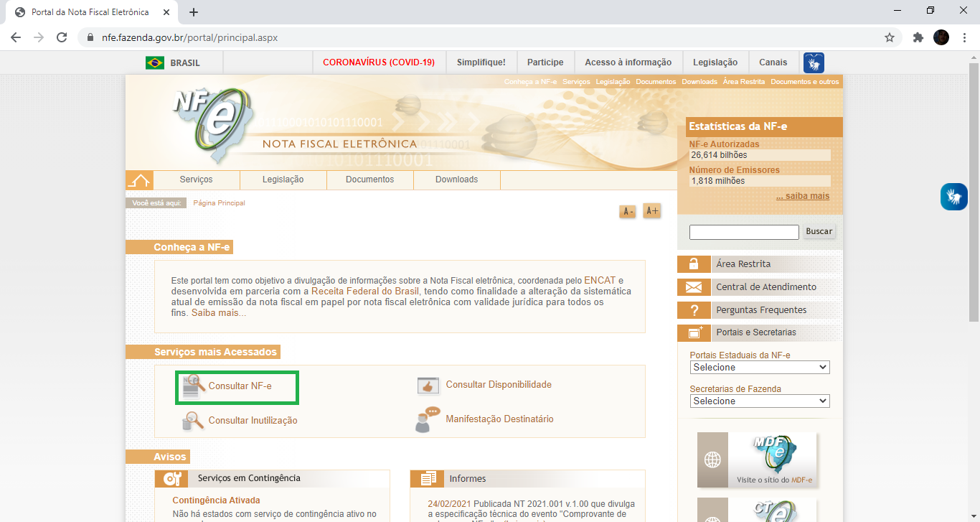Click 'Saiba mais...' in Conheça a NF-e
Viewport: 980px width, 522px height.
point(219,313)
